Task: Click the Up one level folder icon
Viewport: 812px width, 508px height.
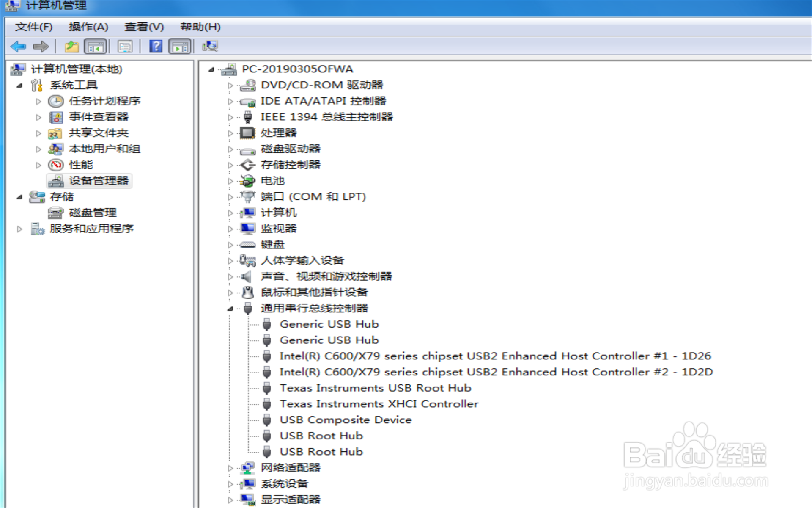Action: [x=71, y=46]
